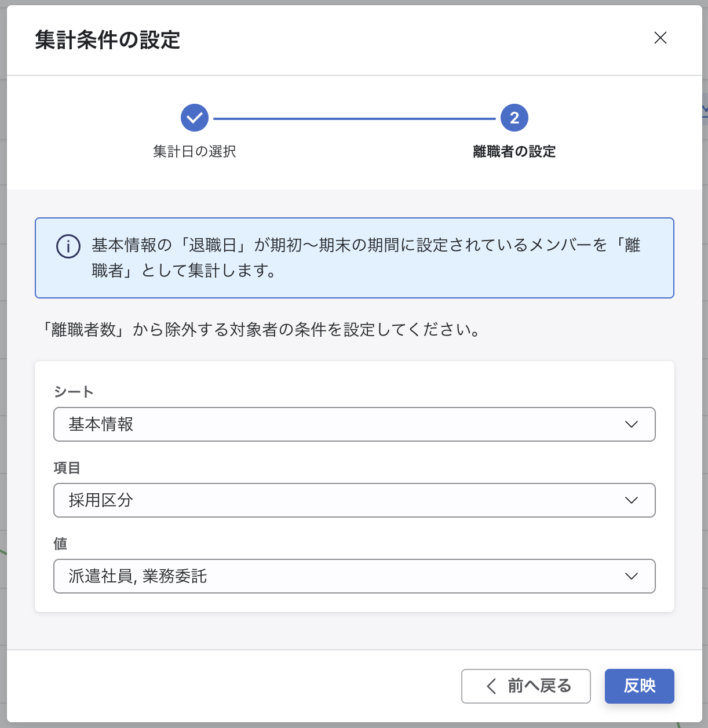The height and width of the screenshot is (728, 708).
Task: Click the chevron beside 派遣社員, 業務委託
Action: tap(631, 576)
